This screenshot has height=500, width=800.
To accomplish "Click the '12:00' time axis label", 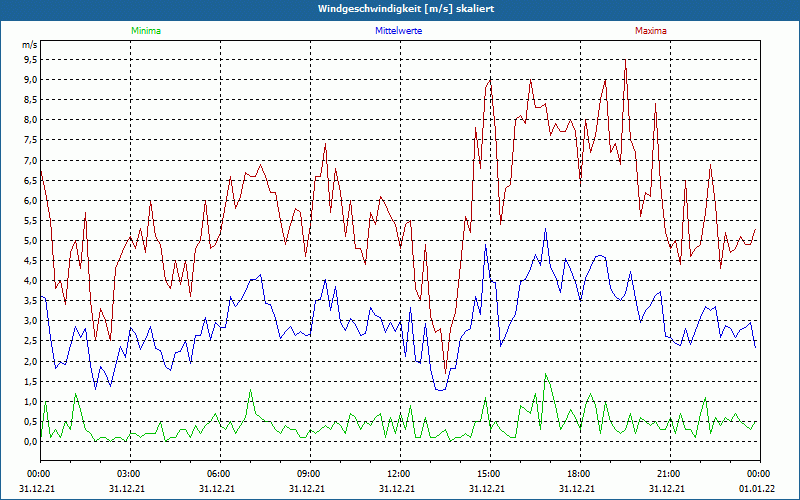I will (399, 474).
